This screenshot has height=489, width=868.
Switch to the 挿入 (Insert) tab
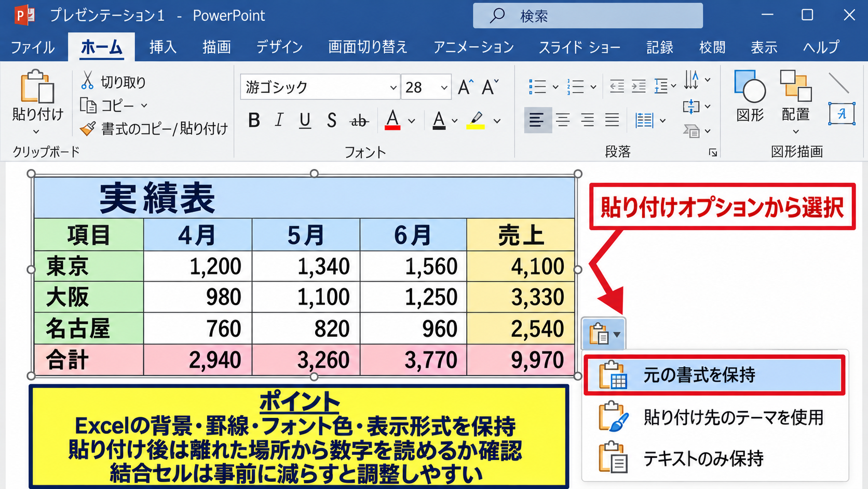click(x=163, y=47)
